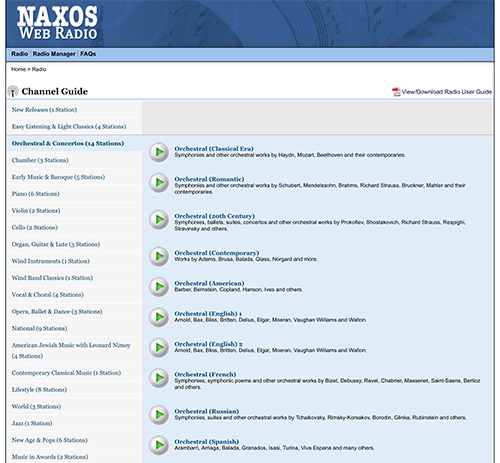Select New Age & Pops (6 Stations)
Screen dimensions: 500x463
[50, 440]
